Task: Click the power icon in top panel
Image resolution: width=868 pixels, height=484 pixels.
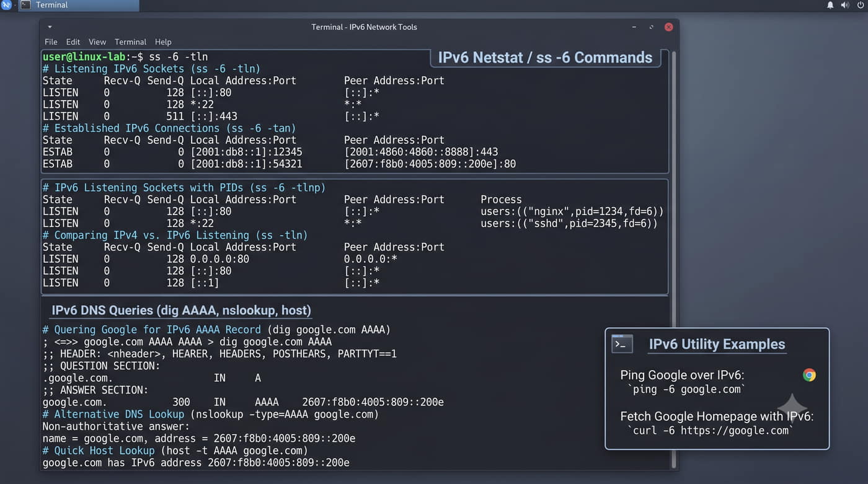Action: (x=861, y=5)
